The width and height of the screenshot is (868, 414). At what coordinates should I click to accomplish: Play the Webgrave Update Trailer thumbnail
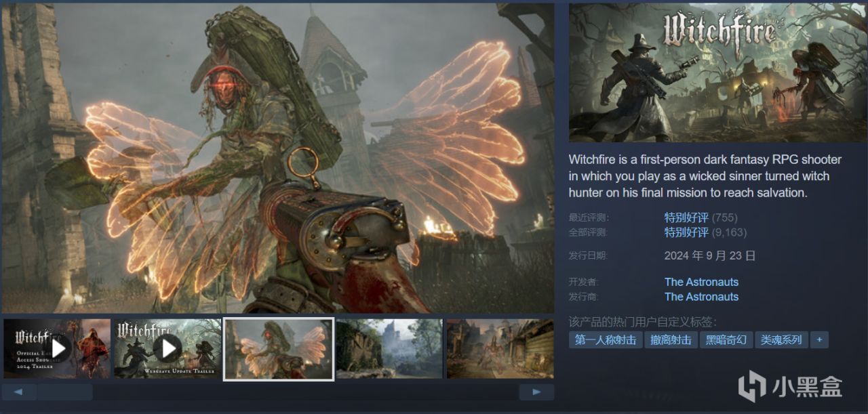tap(167, 348)
